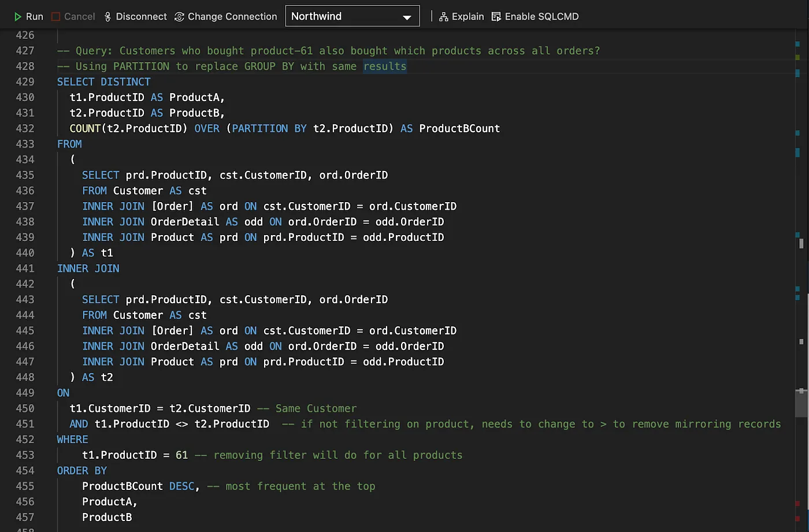Click t1.ProductID AS ProductA line

(147, 98)
